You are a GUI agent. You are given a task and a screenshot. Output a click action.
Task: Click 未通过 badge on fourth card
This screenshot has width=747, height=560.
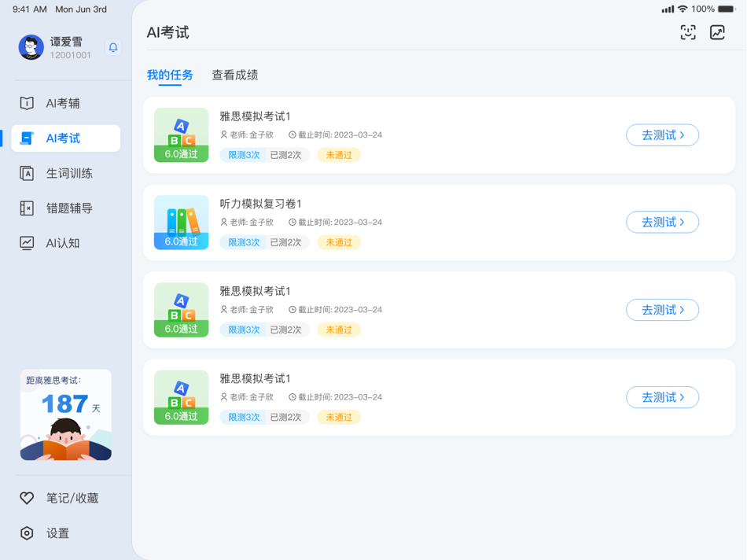(x=339, y=417)
